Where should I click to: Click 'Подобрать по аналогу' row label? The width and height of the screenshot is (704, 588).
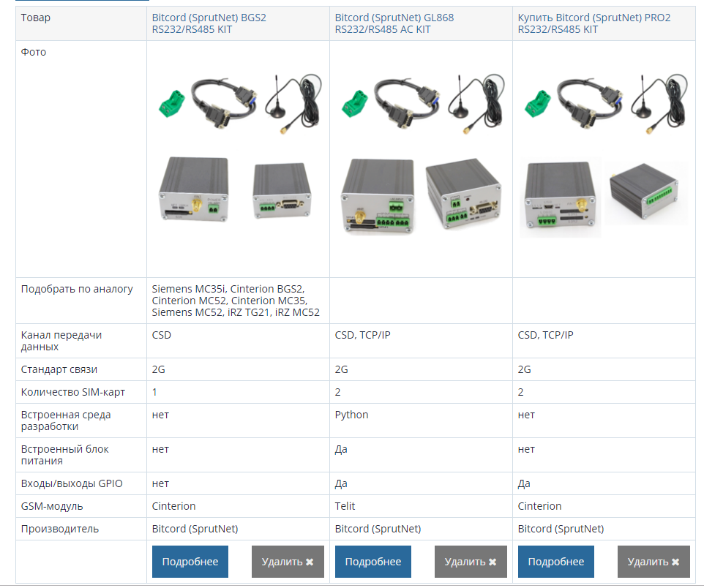(77, 289)
